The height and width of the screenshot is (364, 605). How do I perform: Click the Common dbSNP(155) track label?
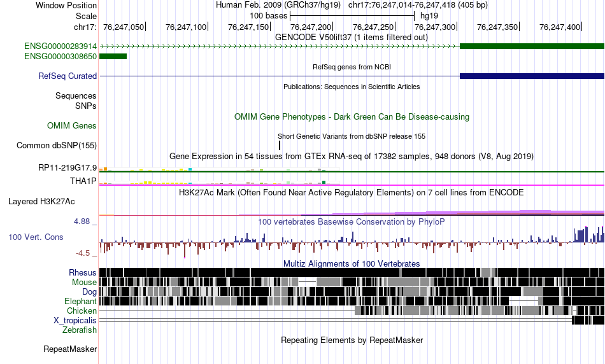pyautogui.click(x=57, y=145)
